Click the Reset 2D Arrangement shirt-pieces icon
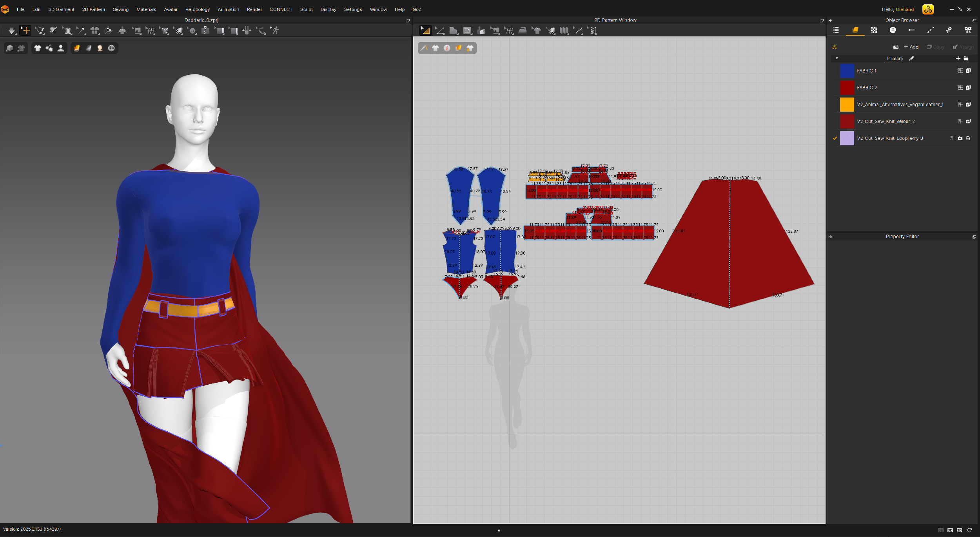This screenshot has height=537, width=980. 94,31
